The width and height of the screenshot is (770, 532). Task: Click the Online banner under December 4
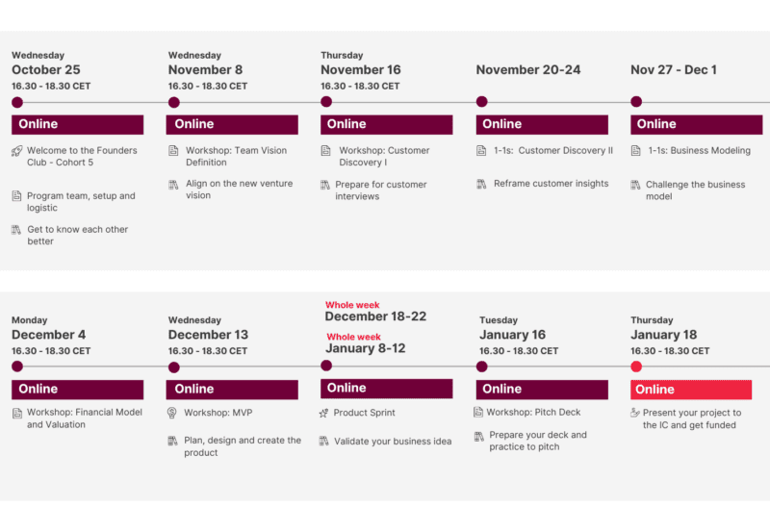point(78,390)
